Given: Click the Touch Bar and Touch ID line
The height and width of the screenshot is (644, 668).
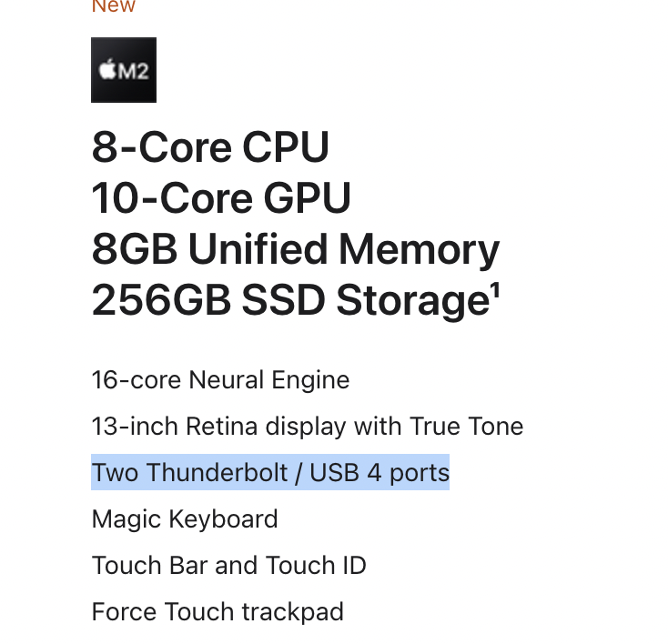Looking at the screenshot, I should (x=228, y=566).
